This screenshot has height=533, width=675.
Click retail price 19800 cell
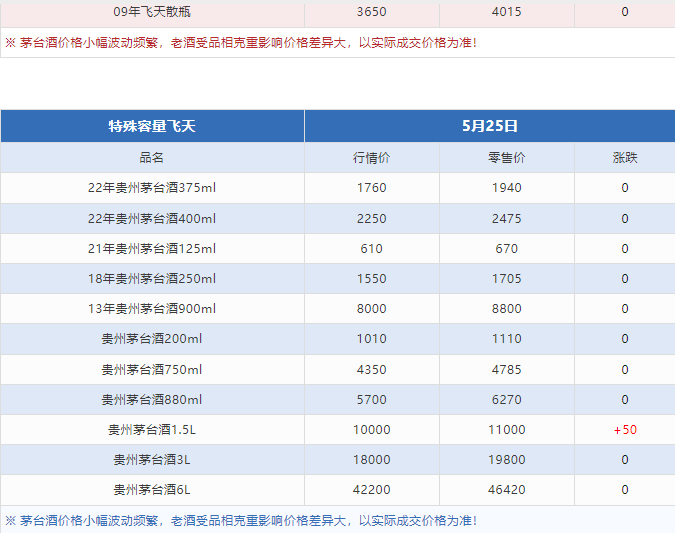[507, 460]
